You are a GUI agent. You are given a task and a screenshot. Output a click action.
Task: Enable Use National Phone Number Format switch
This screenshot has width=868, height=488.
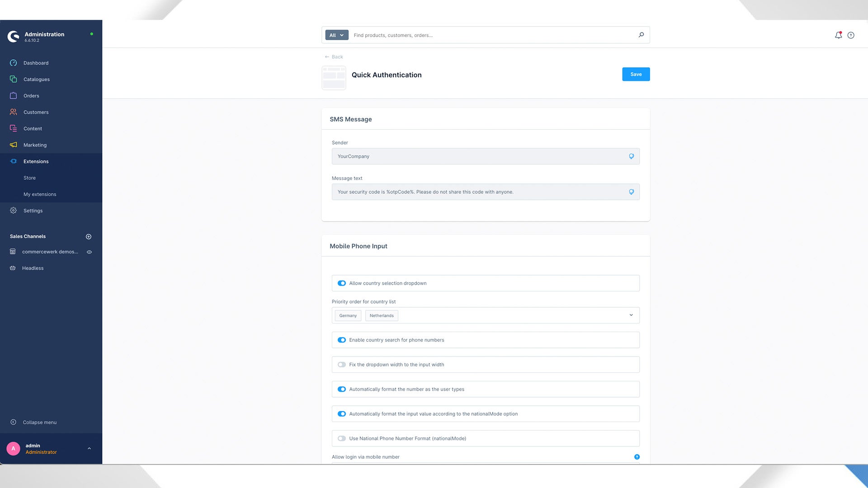342,439
